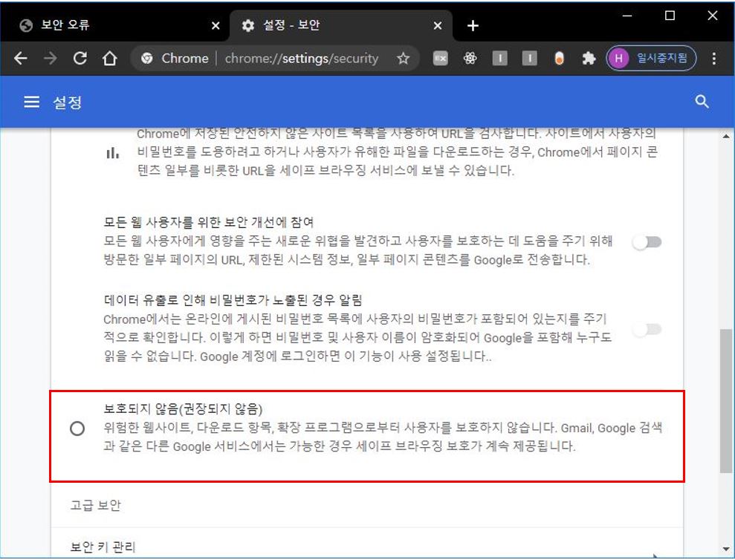Bookmark this page with the star icon
The image size is (735, 560).
[403, 58]
